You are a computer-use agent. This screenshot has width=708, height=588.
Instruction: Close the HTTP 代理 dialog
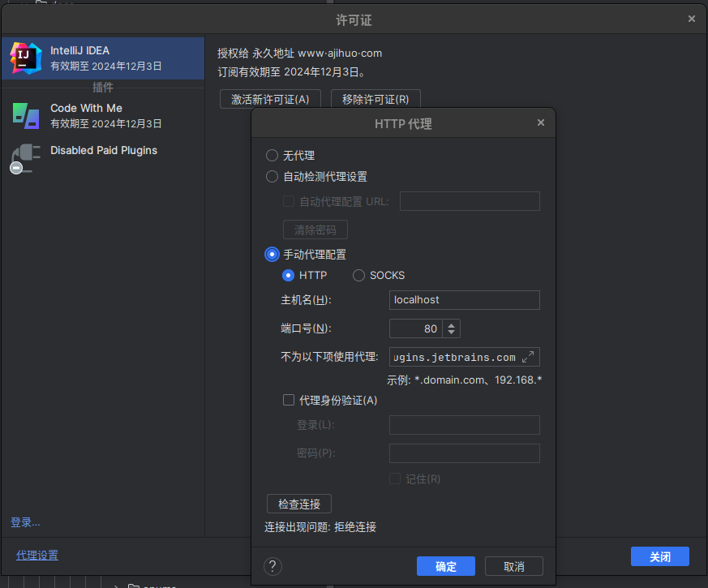541,123
